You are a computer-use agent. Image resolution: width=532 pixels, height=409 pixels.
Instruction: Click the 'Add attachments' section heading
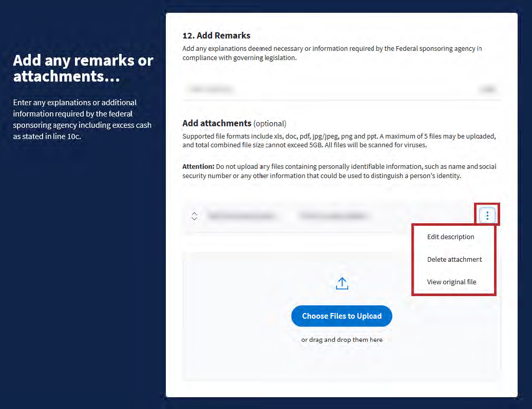tap(217, 123)
